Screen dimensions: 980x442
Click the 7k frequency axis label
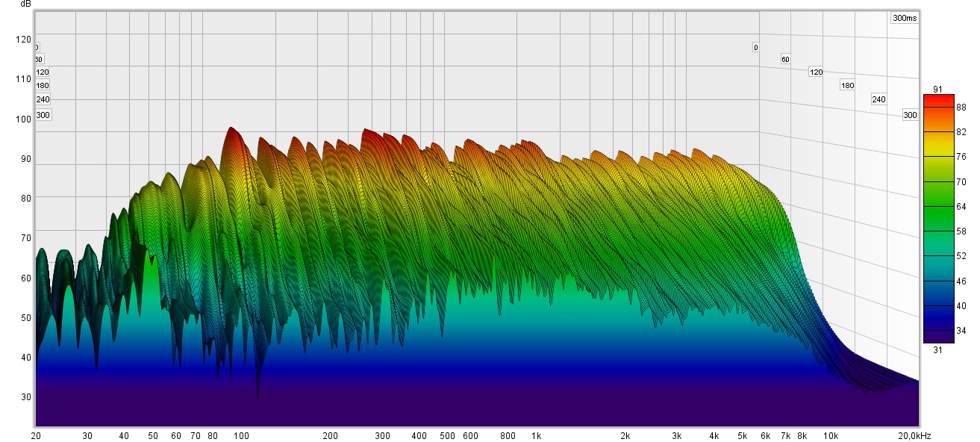[785, 435]
